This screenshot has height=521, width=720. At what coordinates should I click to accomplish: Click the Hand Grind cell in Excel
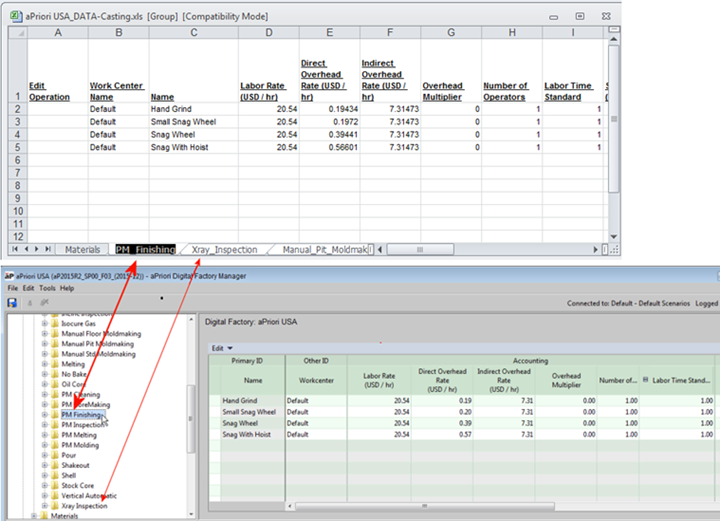pyautogui.click(x=193, y=109)
